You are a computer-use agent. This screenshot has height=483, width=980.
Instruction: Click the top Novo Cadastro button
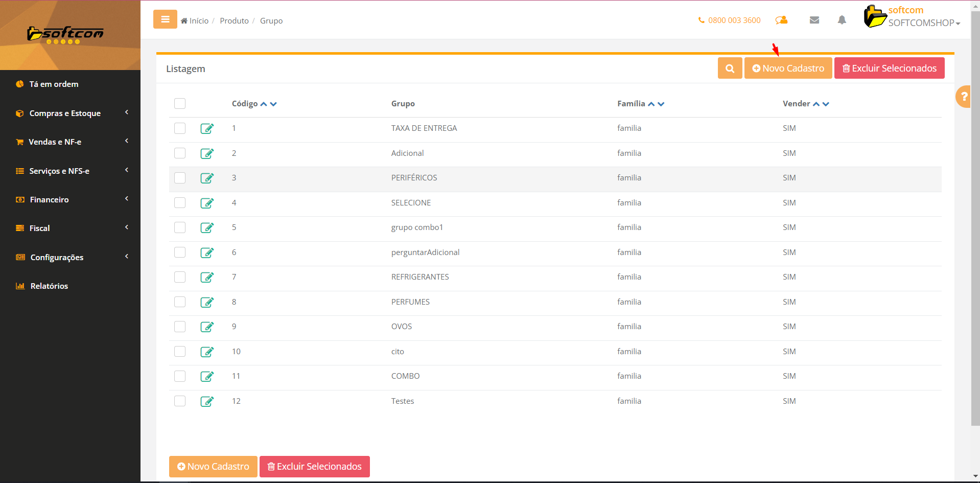click(788, 68)
